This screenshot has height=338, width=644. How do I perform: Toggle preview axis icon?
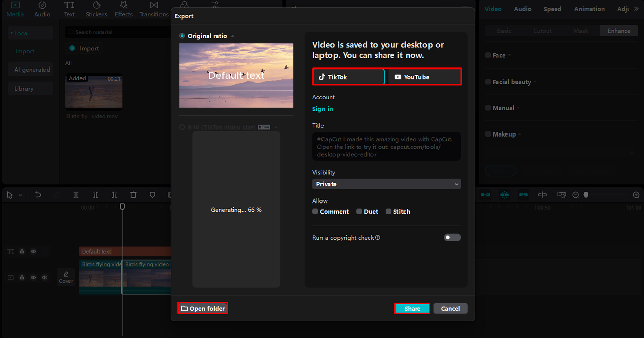542,195
